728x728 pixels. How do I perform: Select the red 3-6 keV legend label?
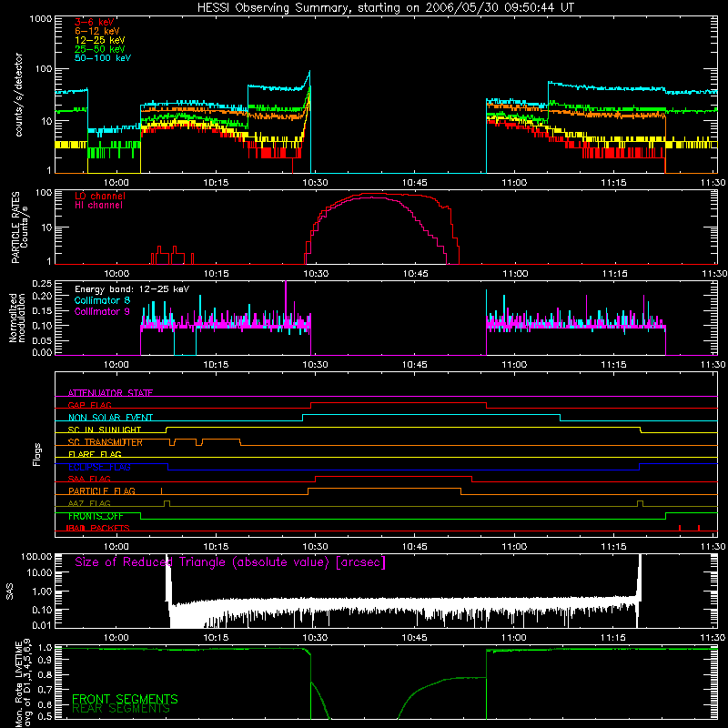[95, 22]
